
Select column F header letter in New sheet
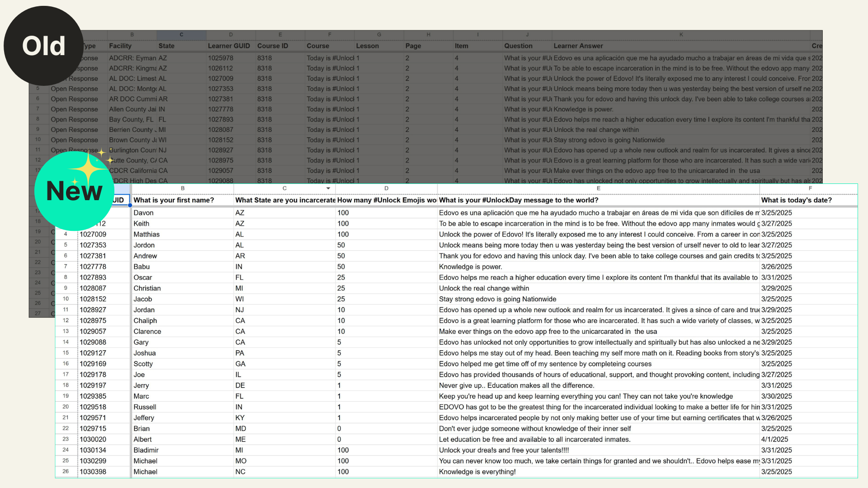tap(810, 188)
